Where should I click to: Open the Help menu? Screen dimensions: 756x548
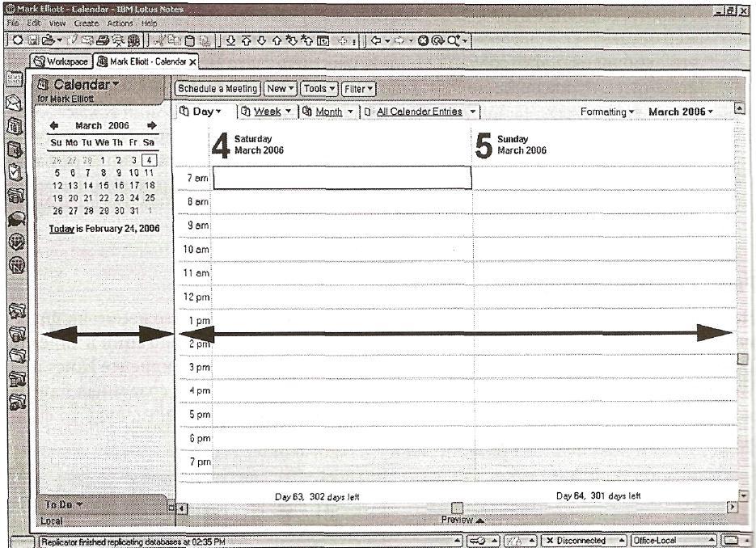coord(149,23)
